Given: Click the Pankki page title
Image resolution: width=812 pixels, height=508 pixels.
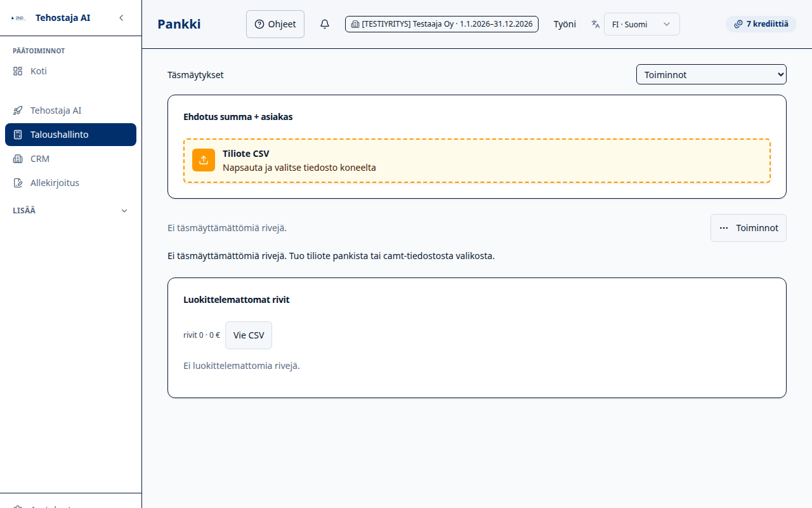Looking at the screenshot, I should pyautogui.click(x=179, y=24).
